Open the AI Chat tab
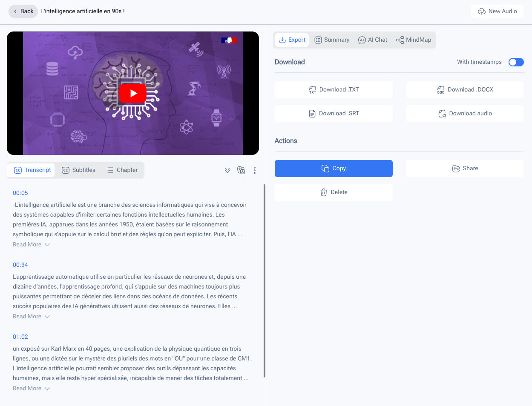 [373, 40]
